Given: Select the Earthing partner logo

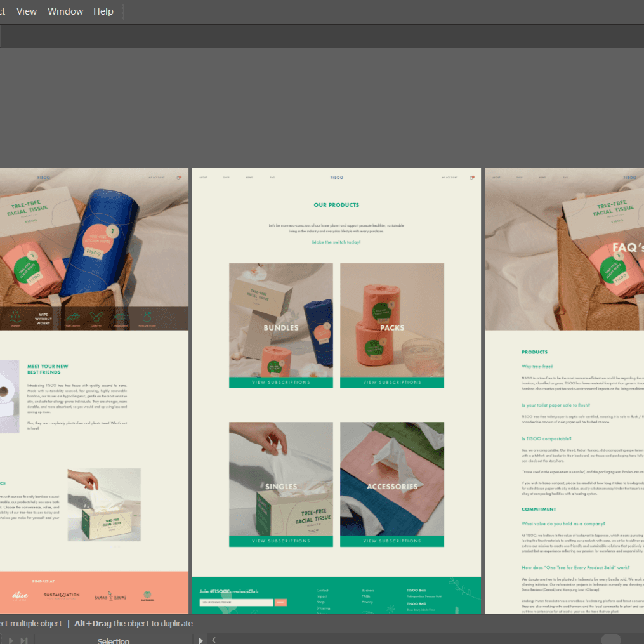Looking at the screenshot, I should coord(147,596).
